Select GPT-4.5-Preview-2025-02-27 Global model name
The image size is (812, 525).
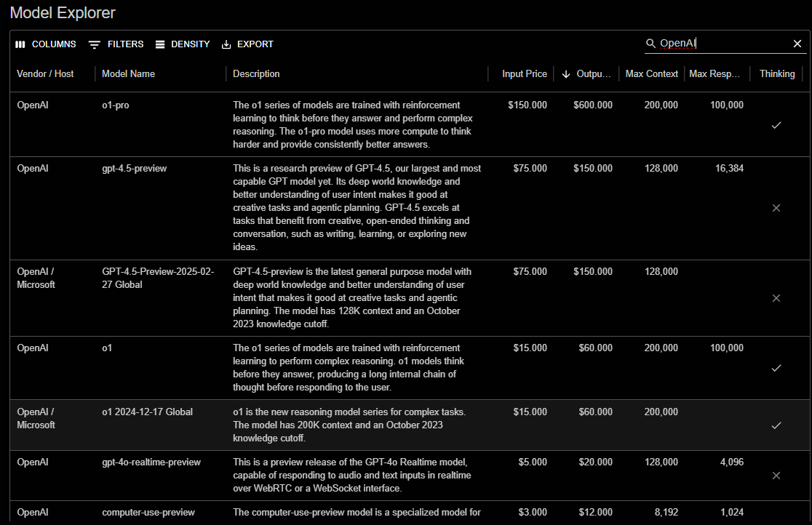click(x=158, y=278)
